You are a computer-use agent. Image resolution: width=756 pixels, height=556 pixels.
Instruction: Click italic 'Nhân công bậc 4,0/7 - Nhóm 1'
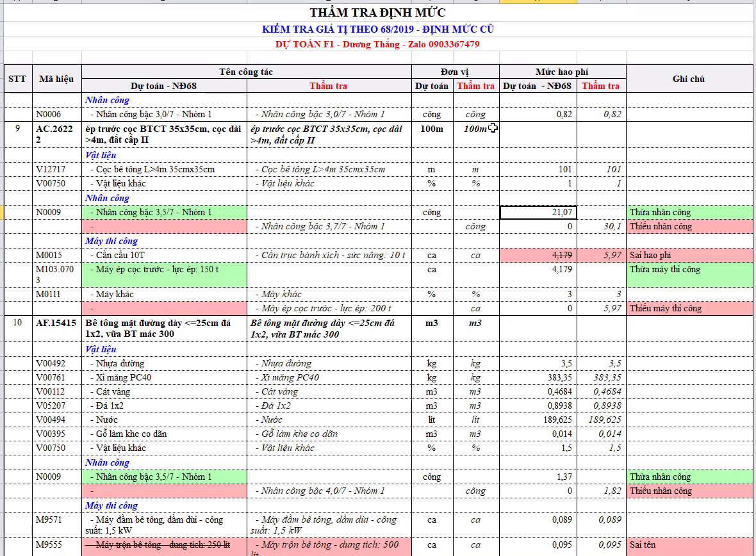(328, 491)
